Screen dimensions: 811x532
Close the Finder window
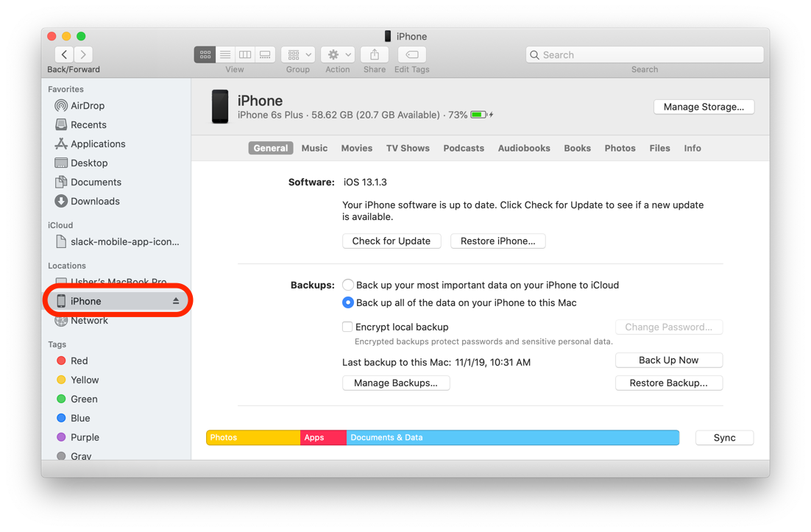point(52,36)
